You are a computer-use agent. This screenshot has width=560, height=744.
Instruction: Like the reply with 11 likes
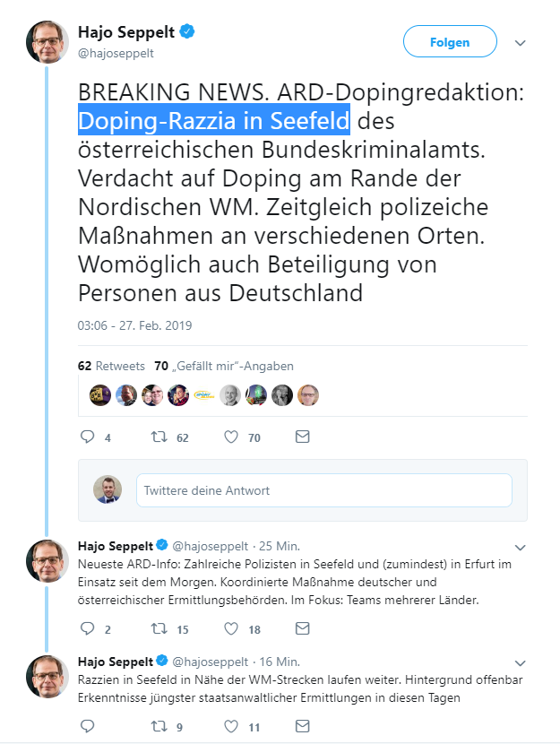click(231, 726)
